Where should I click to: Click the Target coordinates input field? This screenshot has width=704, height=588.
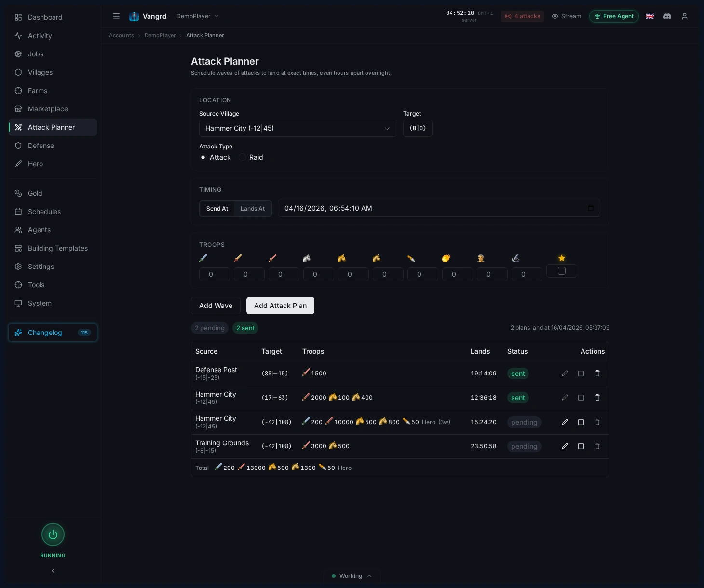(418, 128)
